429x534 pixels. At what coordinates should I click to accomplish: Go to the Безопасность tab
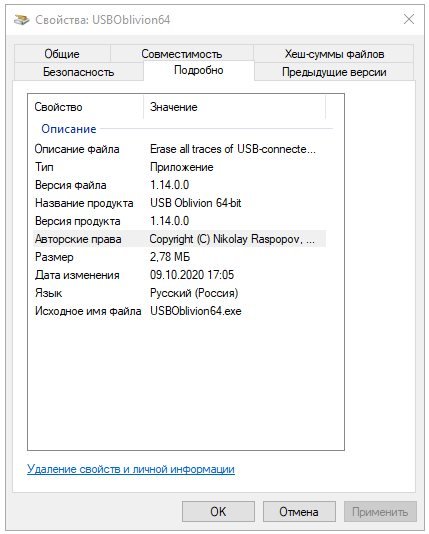79,72
